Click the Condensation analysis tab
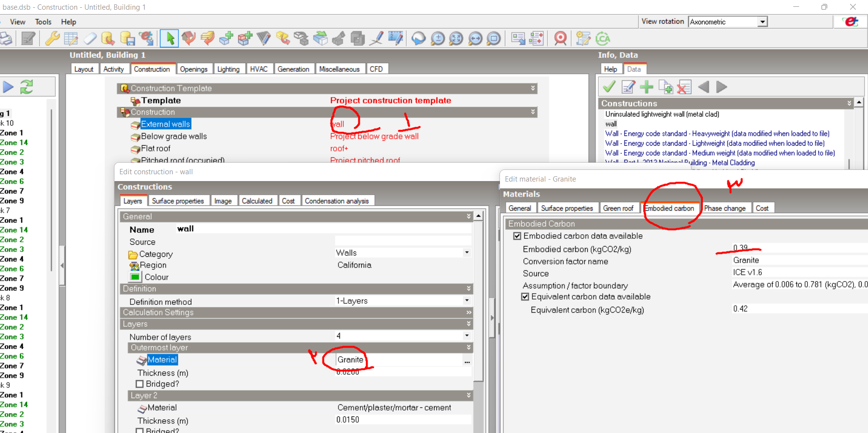 click(337, 201)
